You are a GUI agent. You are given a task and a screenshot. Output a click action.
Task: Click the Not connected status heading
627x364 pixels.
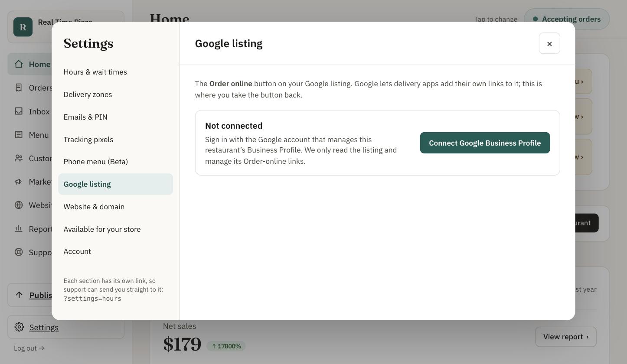point(234,126)
